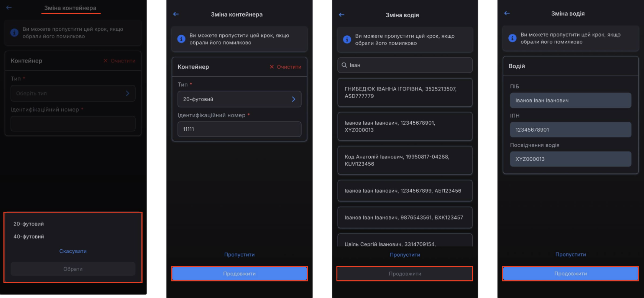644x298 pixels.
Task: Click the ПІБ field Іванов Іван Іванович
Action: 570,100
